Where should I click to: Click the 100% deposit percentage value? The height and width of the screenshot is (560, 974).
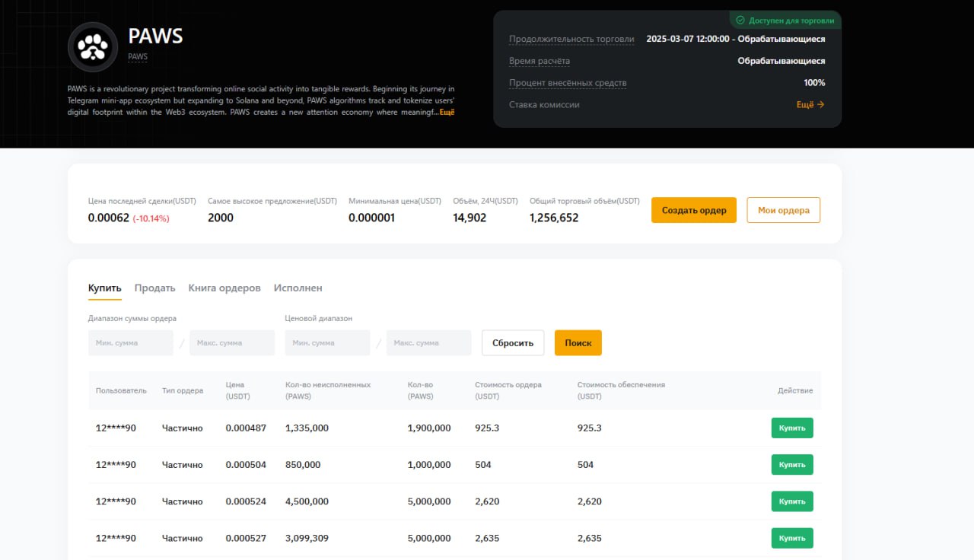[x=814, y=83]
